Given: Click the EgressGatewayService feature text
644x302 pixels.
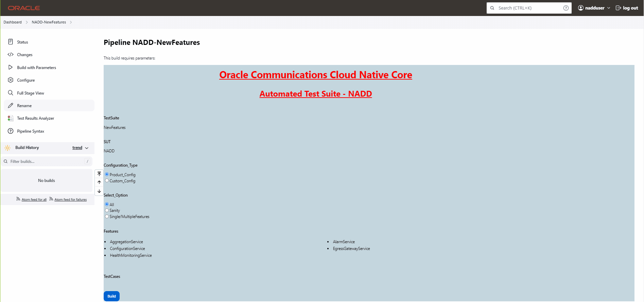Looking at the screenshot, I should tap(351, 249).
